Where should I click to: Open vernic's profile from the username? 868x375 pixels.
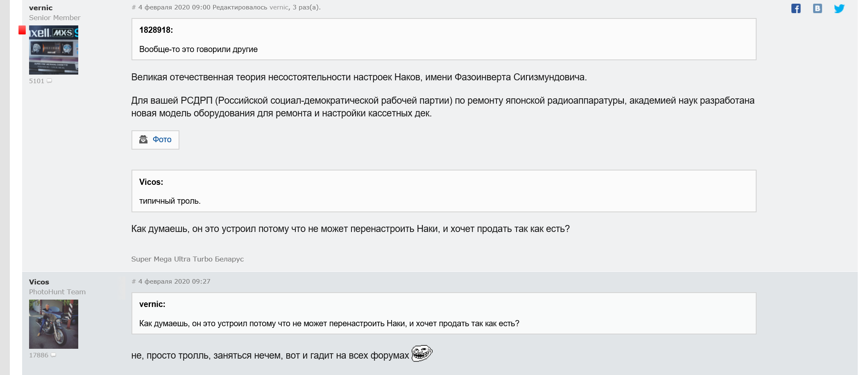[x=41, y=8]
